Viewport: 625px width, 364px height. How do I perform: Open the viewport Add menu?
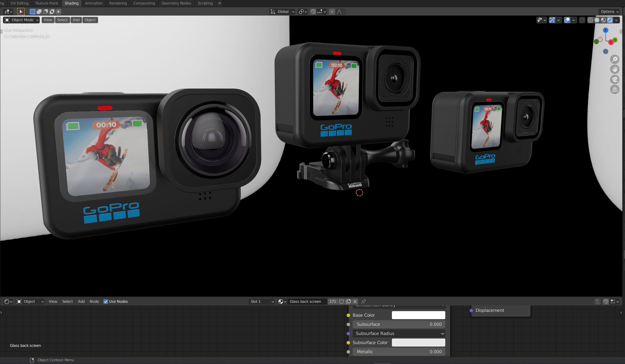click(x=76, y=20)
